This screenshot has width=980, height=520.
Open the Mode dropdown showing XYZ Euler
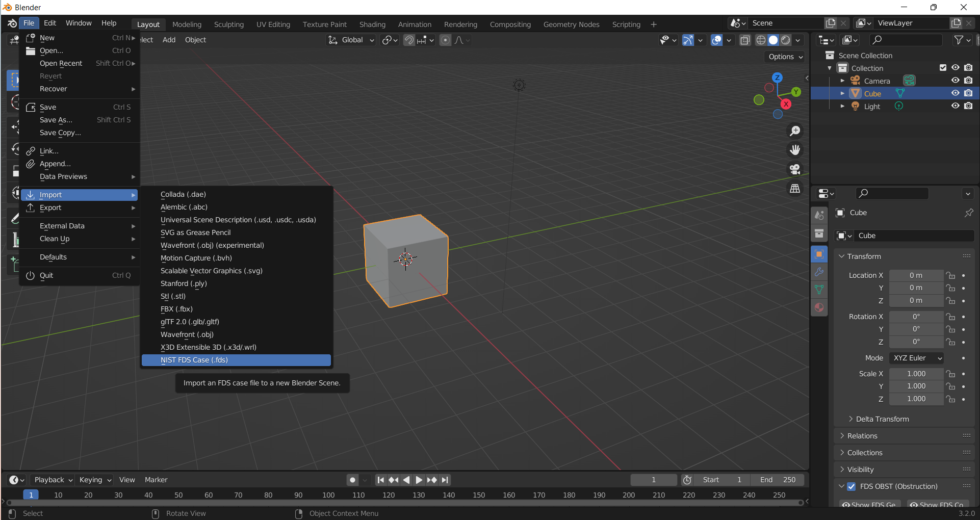click(916, 358)
